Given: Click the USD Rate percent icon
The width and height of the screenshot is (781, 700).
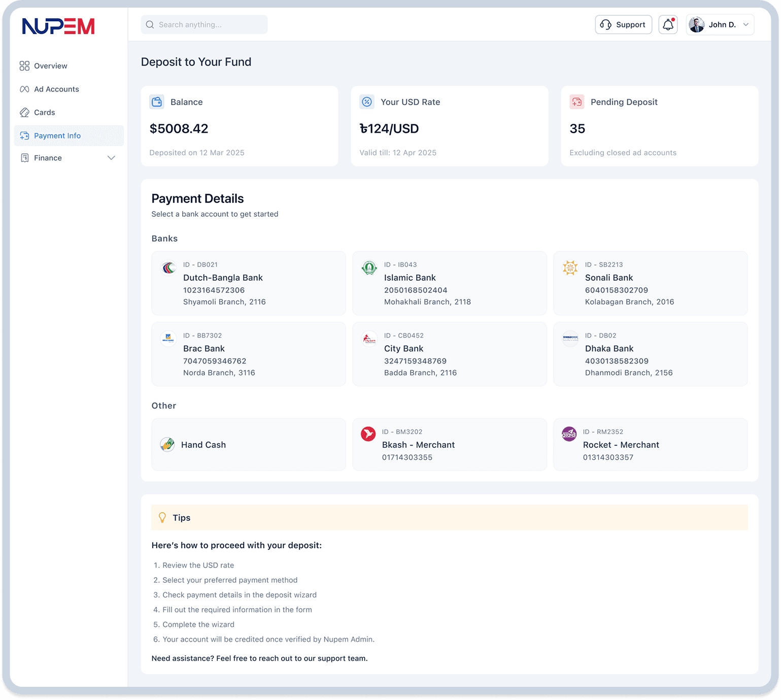Looking at the screenshot, I should [367, 102].
